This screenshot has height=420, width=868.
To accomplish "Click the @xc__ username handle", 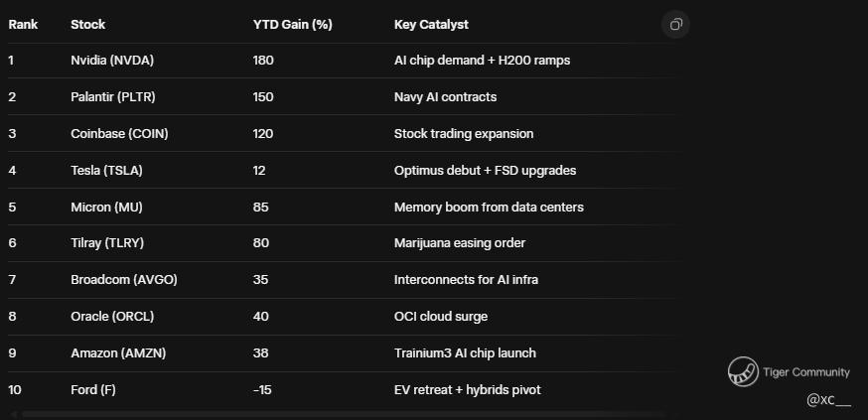I will [x=828, y=399].
